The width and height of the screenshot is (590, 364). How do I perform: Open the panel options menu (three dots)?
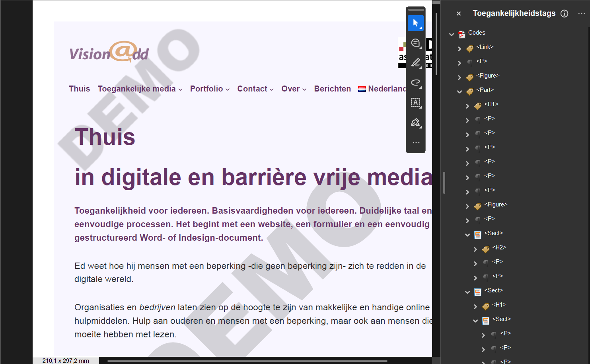click(581, 14)
